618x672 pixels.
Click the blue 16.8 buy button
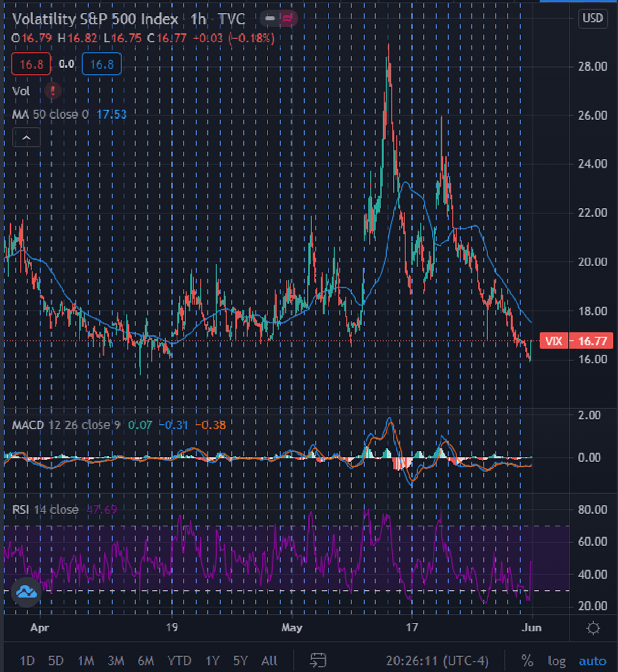101,64
